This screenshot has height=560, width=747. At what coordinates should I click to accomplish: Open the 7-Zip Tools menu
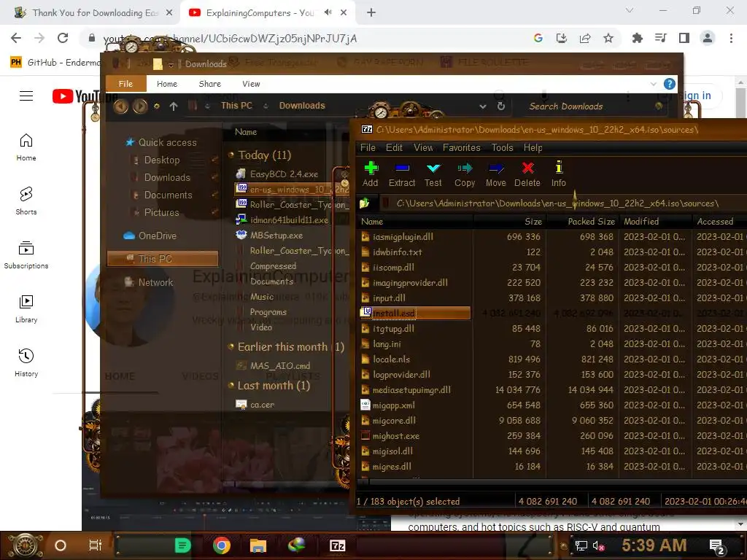click(502, 147)
